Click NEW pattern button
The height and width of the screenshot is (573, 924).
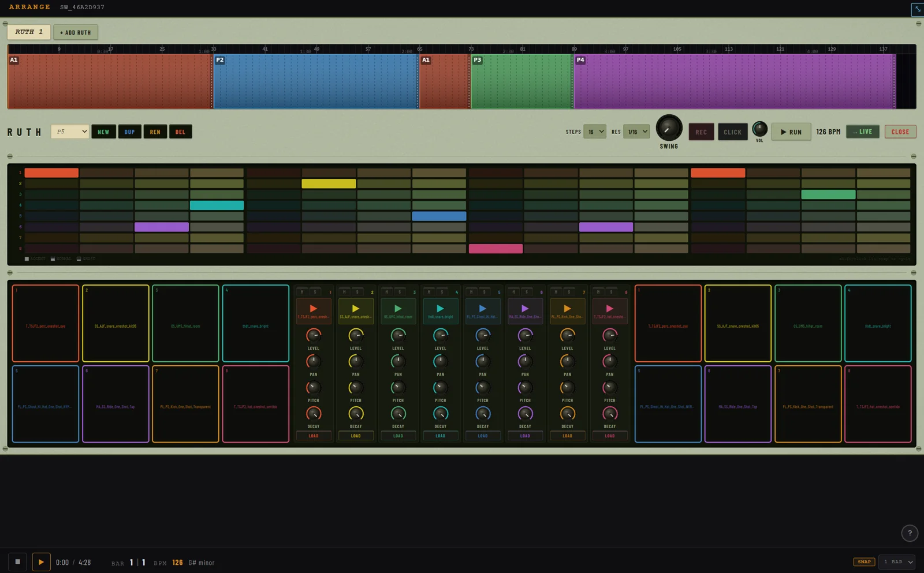(103, 132)
